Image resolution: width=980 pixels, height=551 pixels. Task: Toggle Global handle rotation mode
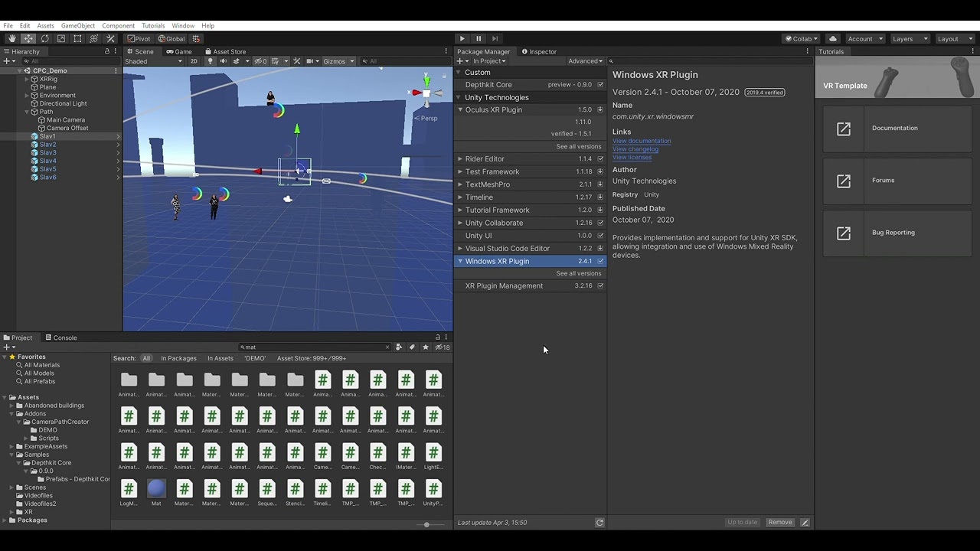click(x=171, y=39)
